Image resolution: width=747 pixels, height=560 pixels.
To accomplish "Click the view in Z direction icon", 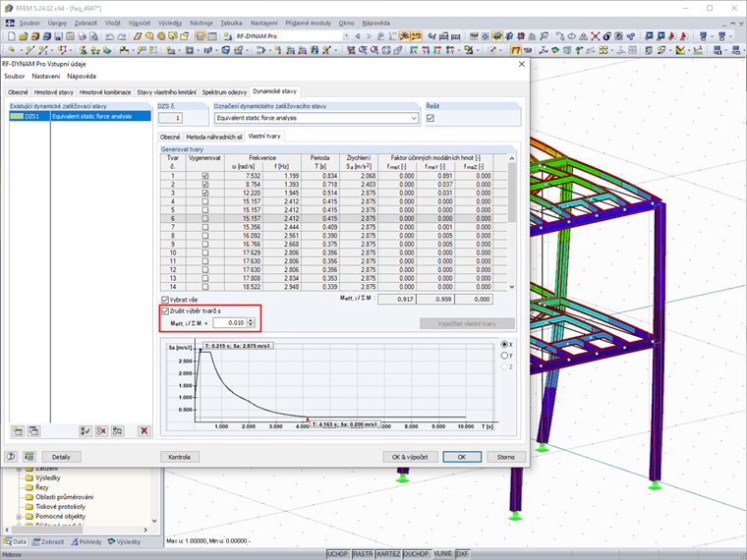I will point(437,50).
